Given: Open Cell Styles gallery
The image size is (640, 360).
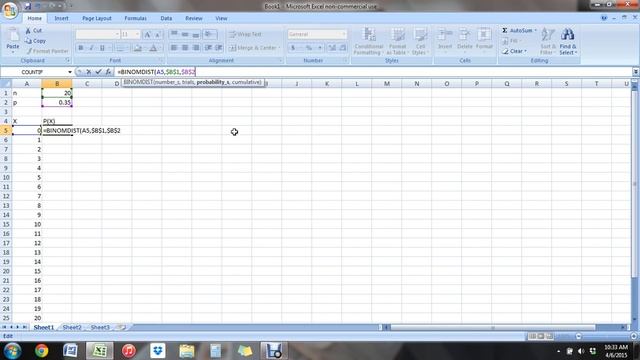Looking at the screenshot, I should click(x=419, y=41).
